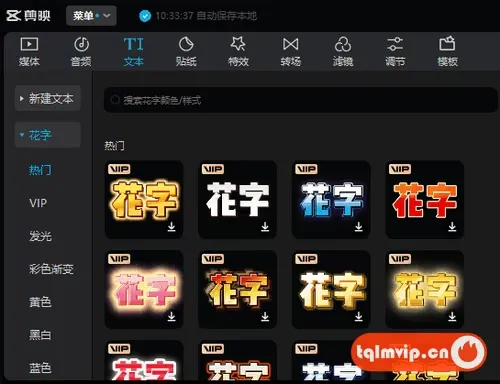Open the 调节 adjustment panel
The width and height of the screenshot is (500, 384).
395,52
